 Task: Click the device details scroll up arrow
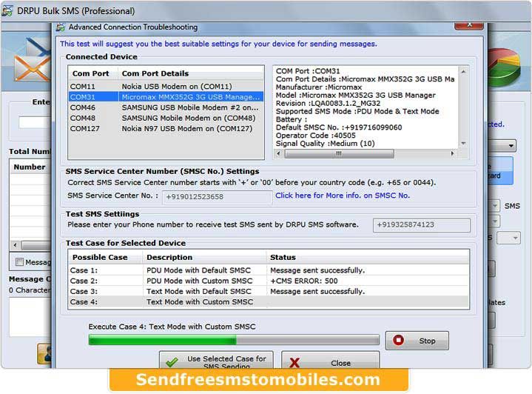pyautogui.click(x=463, y=71)
